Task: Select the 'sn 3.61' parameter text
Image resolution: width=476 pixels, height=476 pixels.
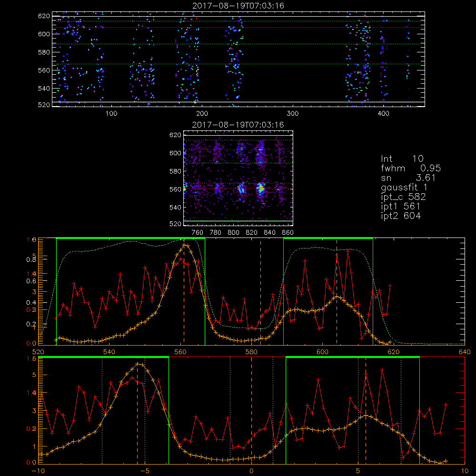Action: pos(408,178)
